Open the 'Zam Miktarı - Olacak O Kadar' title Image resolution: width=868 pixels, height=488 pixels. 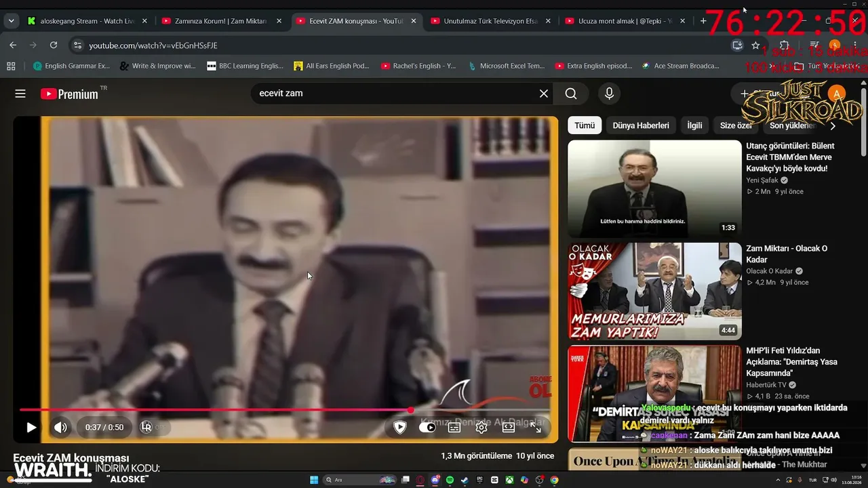click(x=787, y=254)
